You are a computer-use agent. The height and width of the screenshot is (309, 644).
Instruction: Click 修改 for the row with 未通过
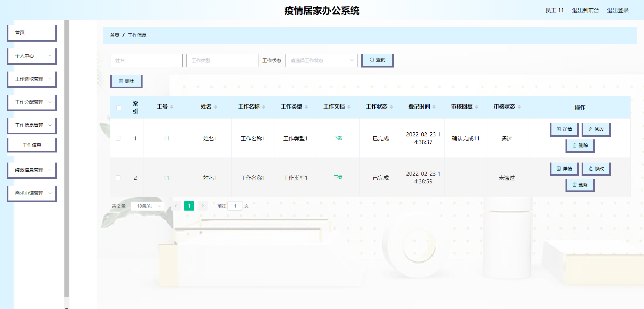point(596,169)
